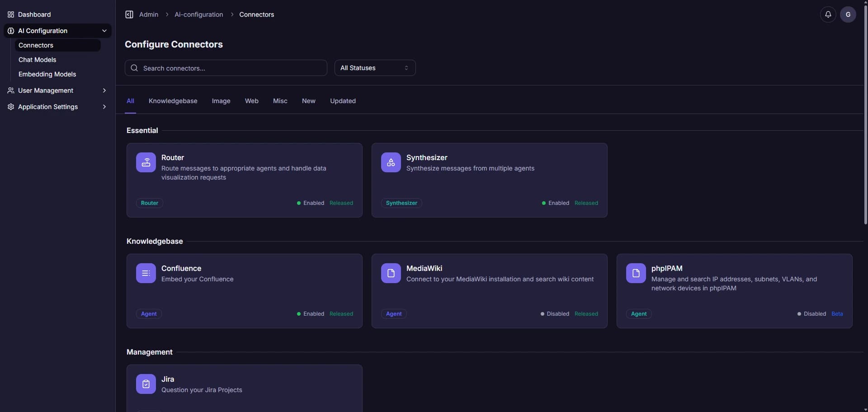Click the Application Settings gear icon
The width and height of the screenshot is (868, 412).
click(x=10, y=107)
